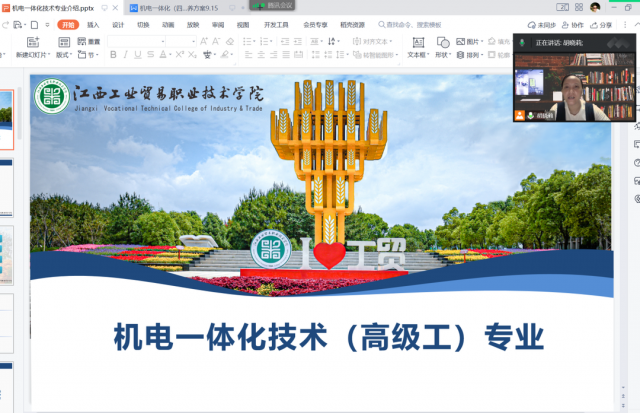The width and height of the screenshot is (640, 413).
Task: Expand the Arrange (排列) dropdown
Action: (x=468, y=55)
